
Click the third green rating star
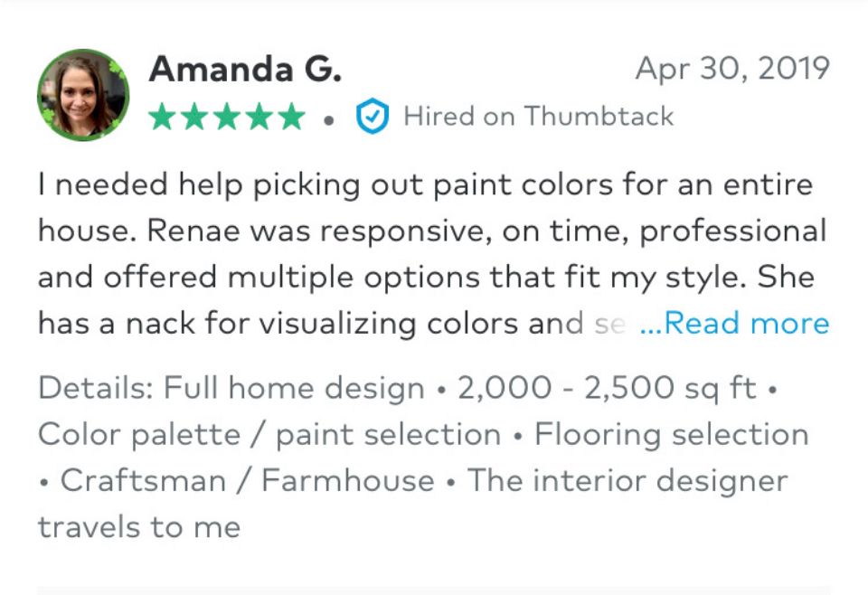click(x=227, y=117)
